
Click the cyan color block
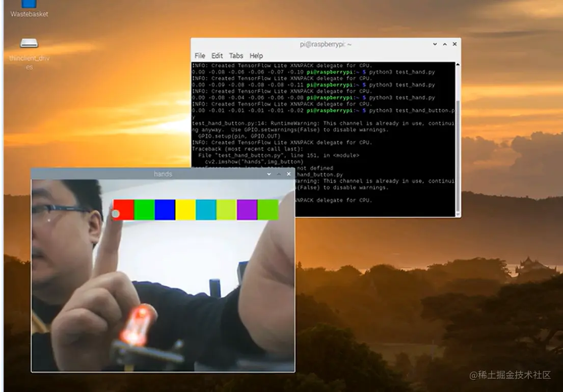click(x=206, y=210)
